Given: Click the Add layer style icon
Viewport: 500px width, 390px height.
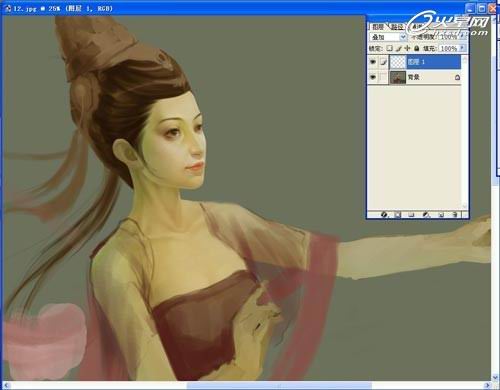Looking at the screenshot, I should tap(384, 215).
